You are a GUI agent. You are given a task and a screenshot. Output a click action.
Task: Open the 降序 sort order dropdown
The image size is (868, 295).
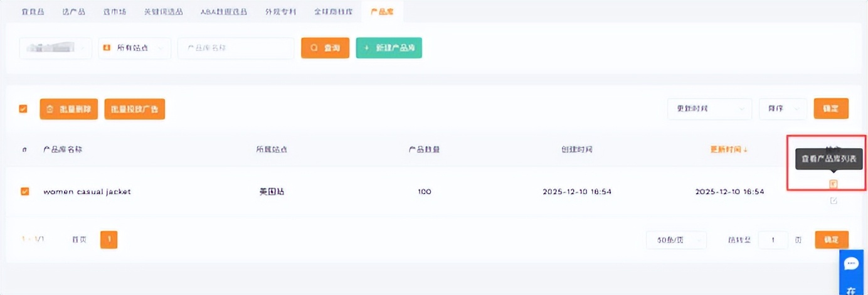(782, 109)
